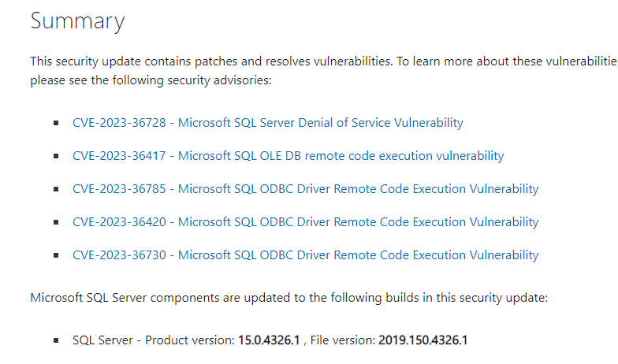Click the "File version:" label text
The width and height of the screenshot is (618, 364).
click(342, 340)
